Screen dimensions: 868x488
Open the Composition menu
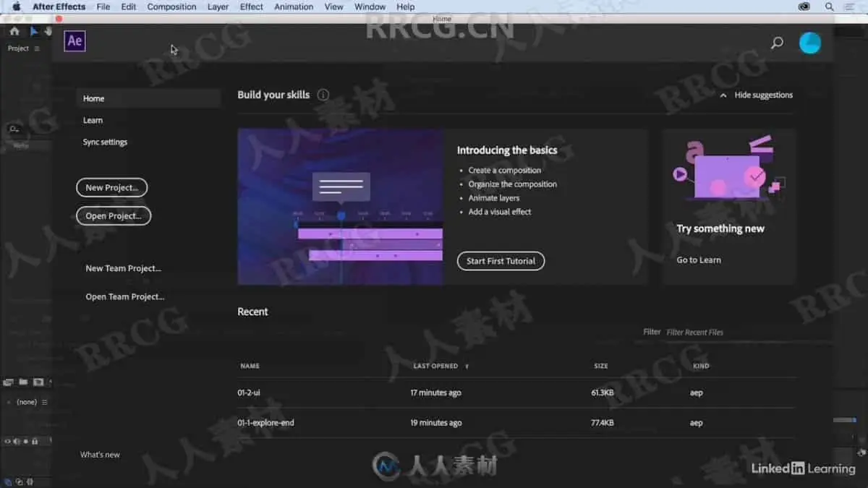pos(171,7)
